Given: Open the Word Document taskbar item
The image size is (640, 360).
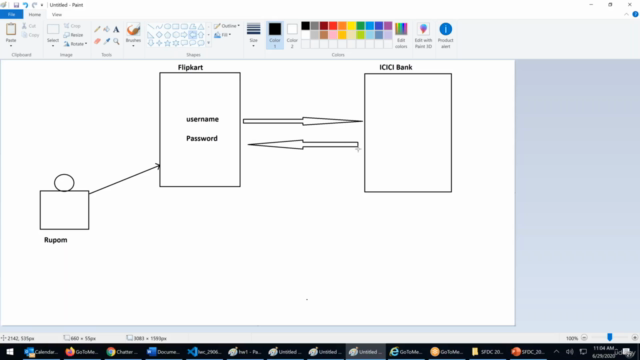Looking at the screenshot, I should [162, 352].
